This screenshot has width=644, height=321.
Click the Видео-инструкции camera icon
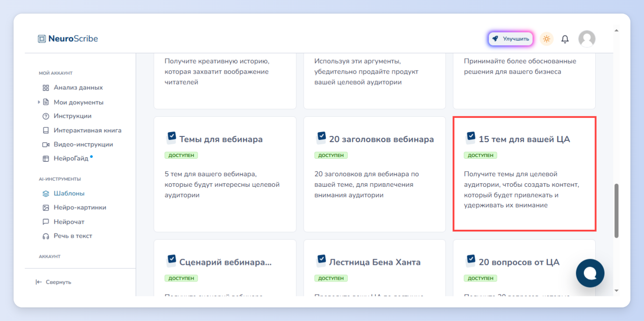pyautogui.click(x=46, y=145)
